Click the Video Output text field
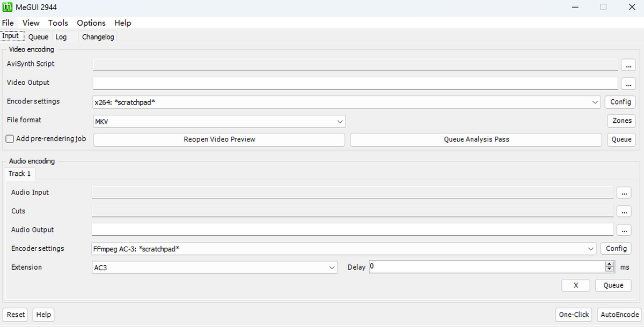Viewport: 644px width, 327px height. click(355, 83)
